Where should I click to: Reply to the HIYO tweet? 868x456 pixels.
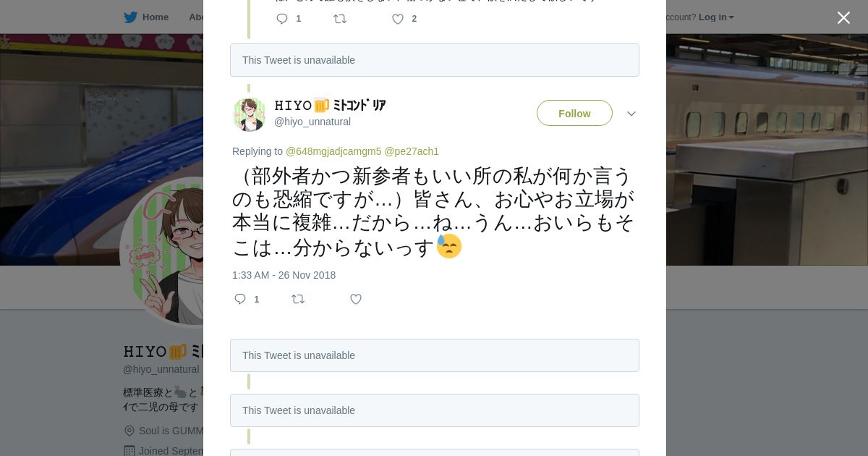[x=240, y=299]
